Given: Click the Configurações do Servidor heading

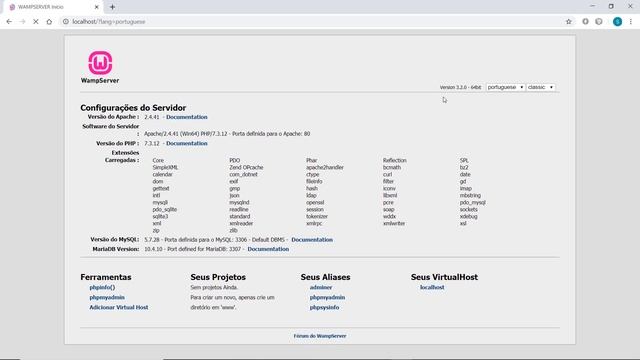Looking at the screenshot, I should point(133,108).
